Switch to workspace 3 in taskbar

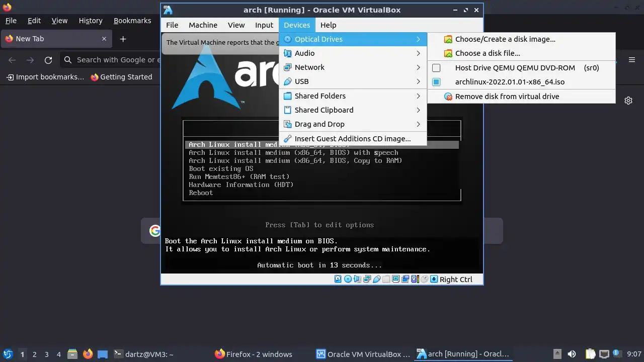[x=47, y=354]
